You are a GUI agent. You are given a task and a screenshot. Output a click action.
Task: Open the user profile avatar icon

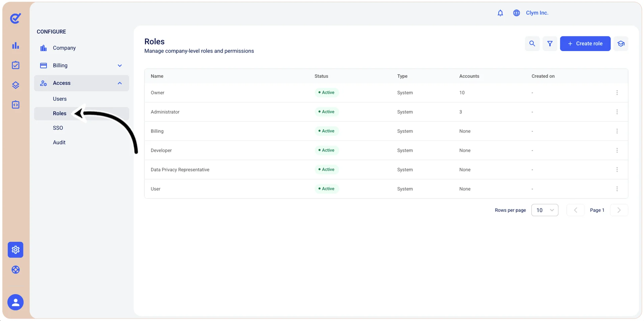15,302
